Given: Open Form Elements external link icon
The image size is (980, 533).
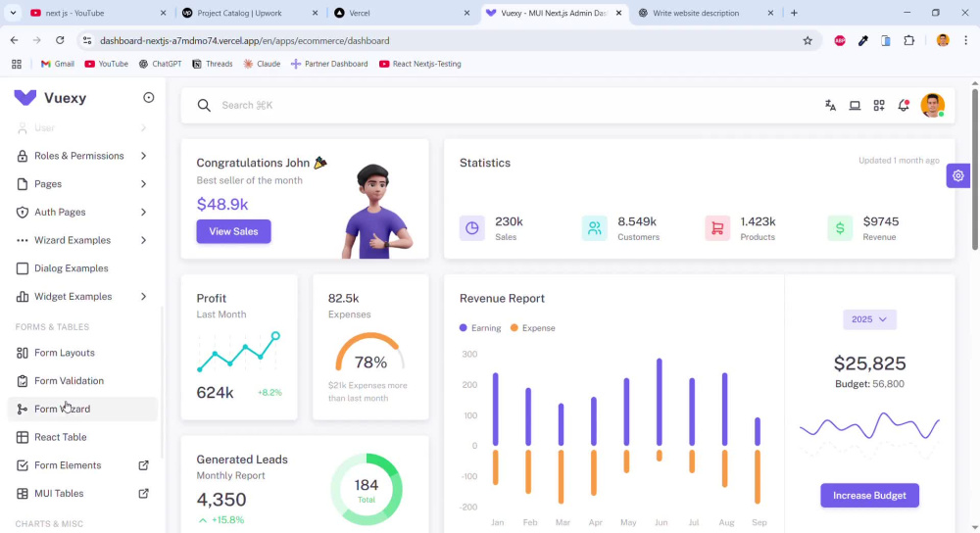Looking at the screenshot, I should coord(143,464).
